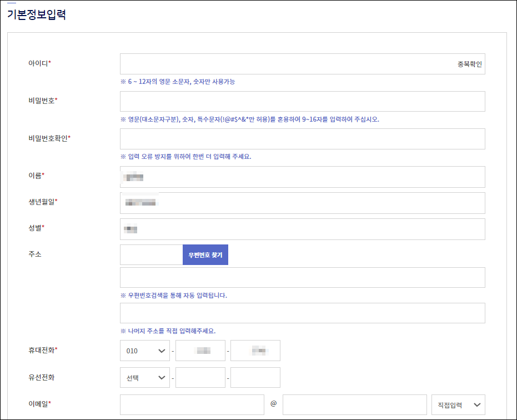Click the 비밀번호확인 password confirmation field
Viewport: 517px width, 420px height.
(302, 138)
